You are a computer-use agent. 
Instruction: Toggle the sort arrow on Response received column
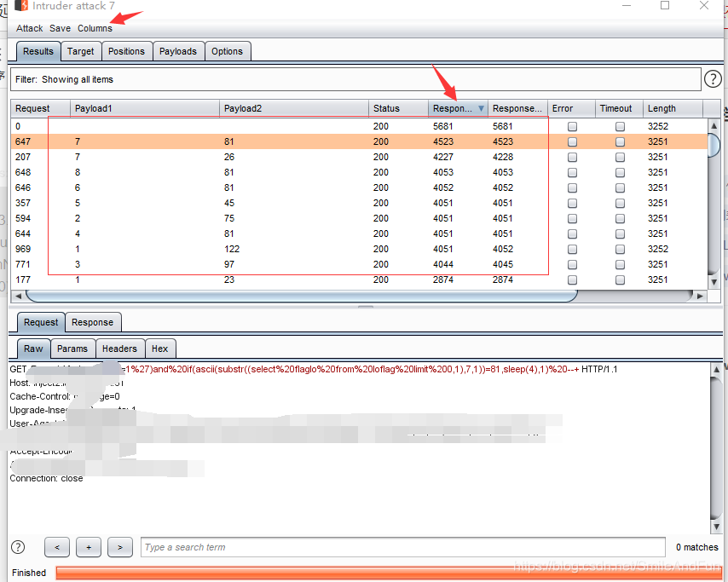point(481,108)
